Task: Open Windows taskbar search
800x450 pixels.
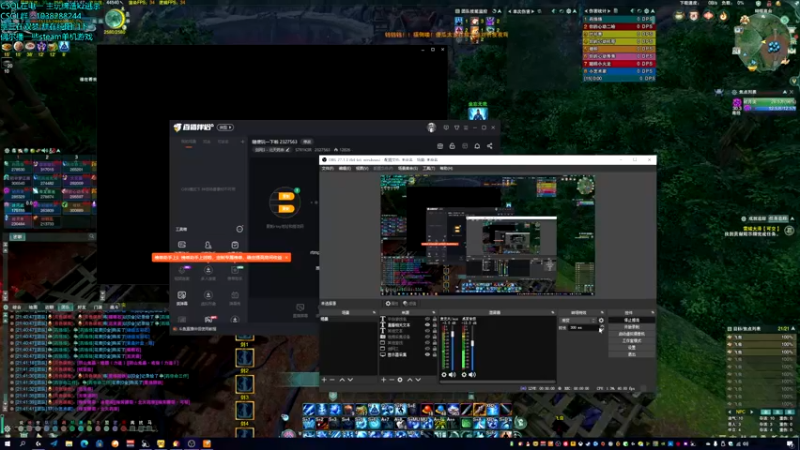Action: tap(22, 444)
